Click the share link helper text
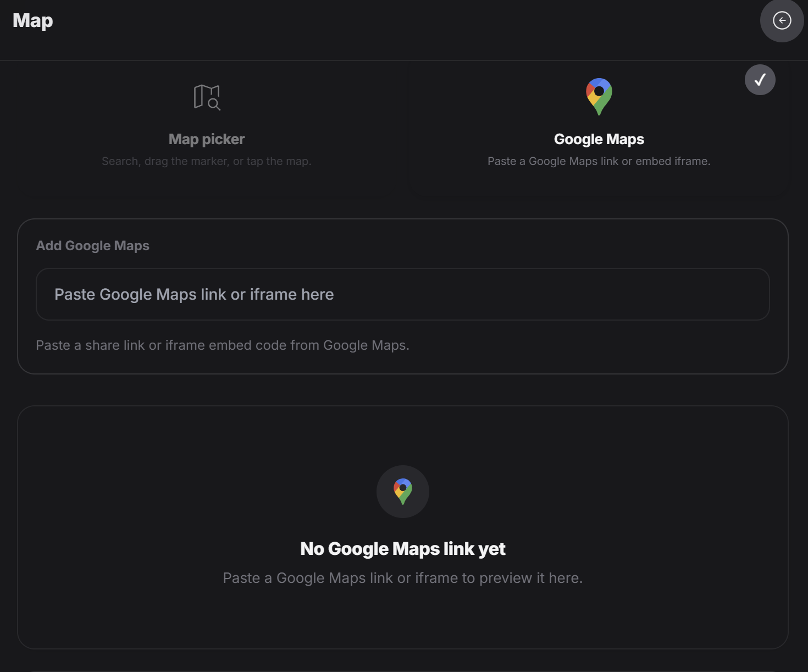 pyautogui.click(x=223, y=345)
